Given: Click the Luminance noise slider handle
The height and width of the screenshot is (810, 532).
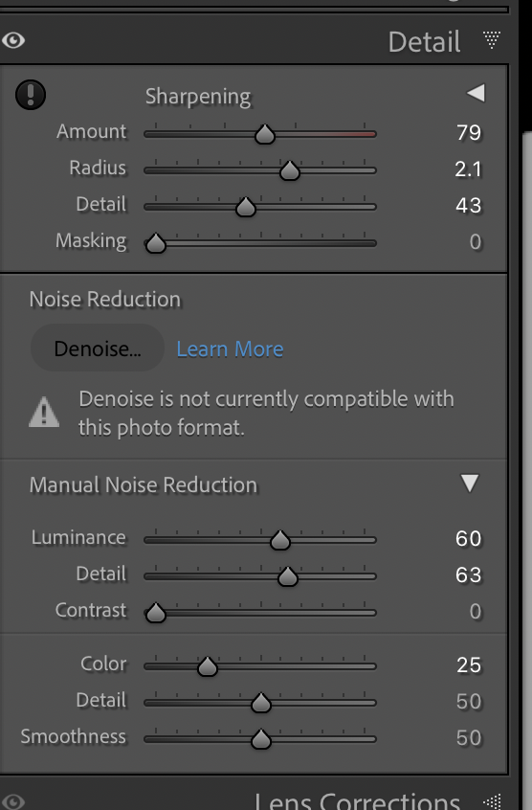Looking at the screenshot, I should tap(280, 540).
